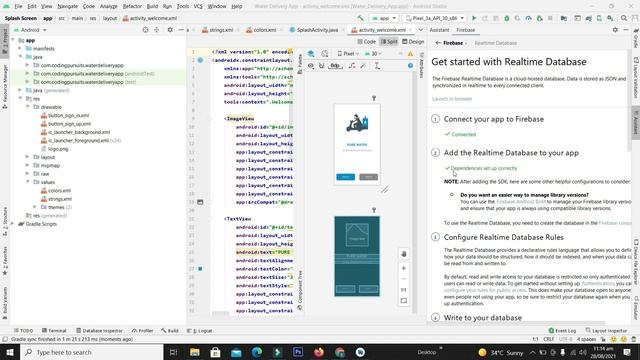Open the File menu
The height and width of the screenshot is (360, 640).
pyautogui.click(x=18, y=6)
